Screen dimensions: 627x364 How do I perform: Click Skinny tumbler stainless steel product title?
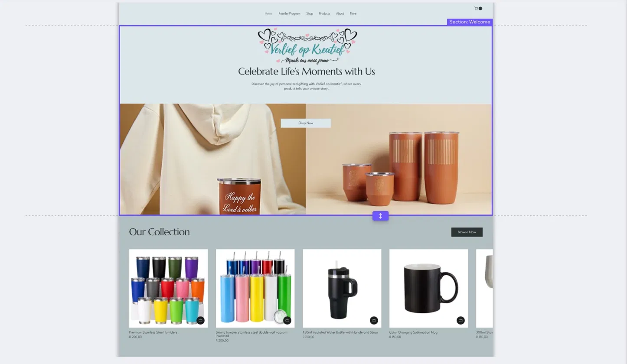pyautogui.click(x=251, y=334)
